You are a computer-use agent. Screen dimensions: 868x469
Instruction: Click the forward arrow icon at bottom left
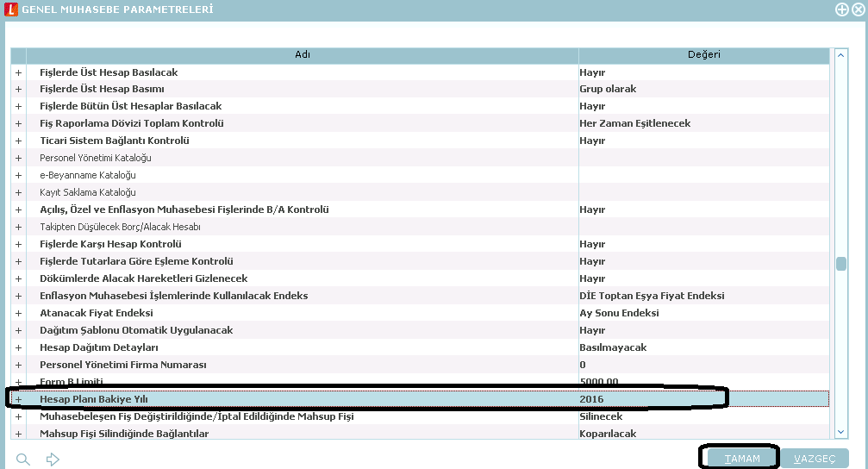tap(53, 459)
